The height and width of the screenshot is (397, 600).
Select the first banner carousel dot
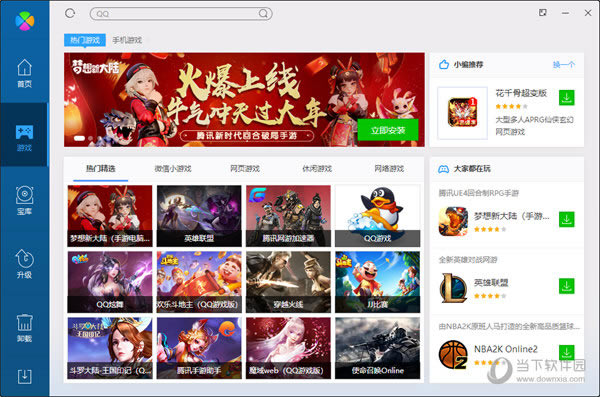[79, 138]
